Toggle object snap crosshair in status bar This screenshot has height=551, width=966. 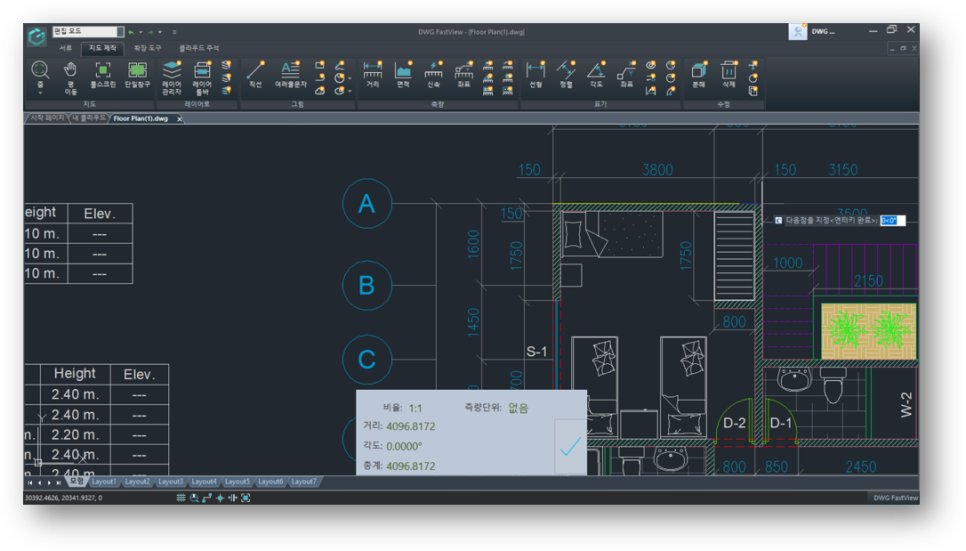point(220,497)
